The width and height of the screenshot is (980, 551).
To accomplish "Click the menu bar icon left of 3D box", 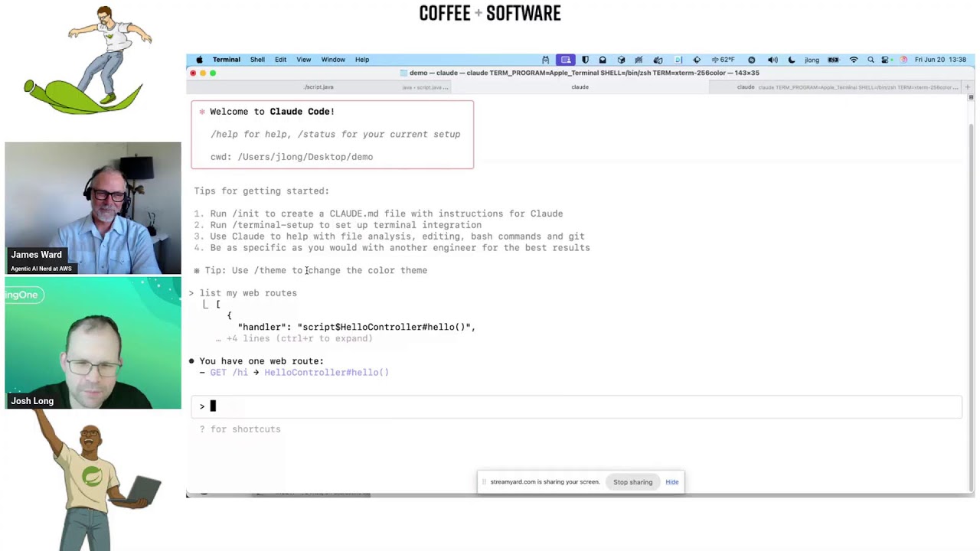I will tap(603, 60).
